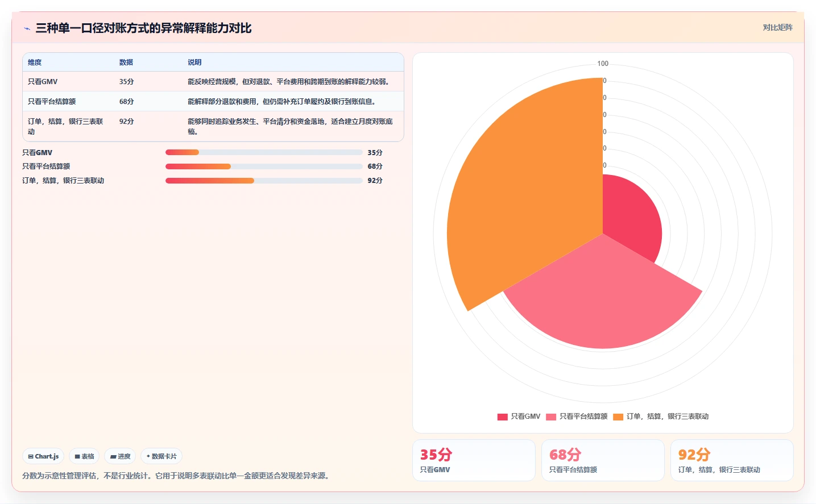Click the footnote starting 分数为示意性管理评估
This screenshot has width=816, height=504.
tap(177, 476)
